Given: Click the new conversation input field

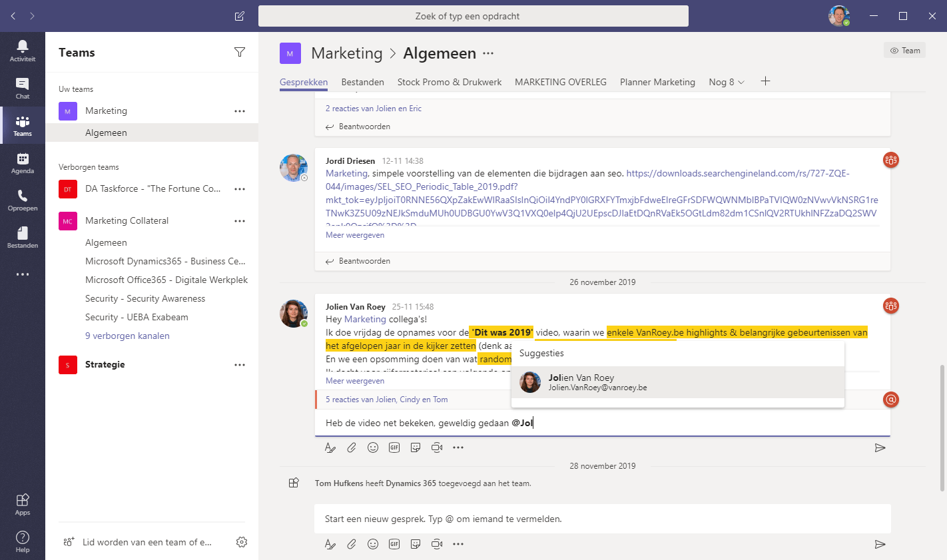Looking at the screenshot, I should tap(603, 519).
